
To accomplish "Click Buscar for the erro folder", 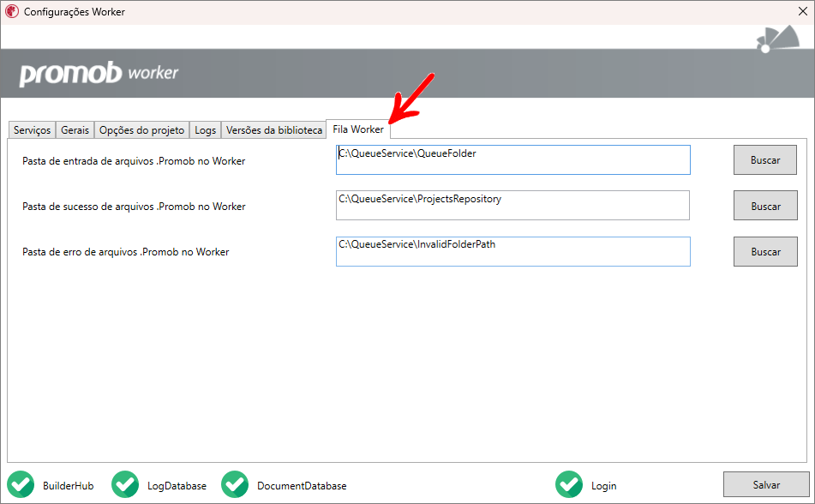I will pyautogui.click(x=765, y=252).
